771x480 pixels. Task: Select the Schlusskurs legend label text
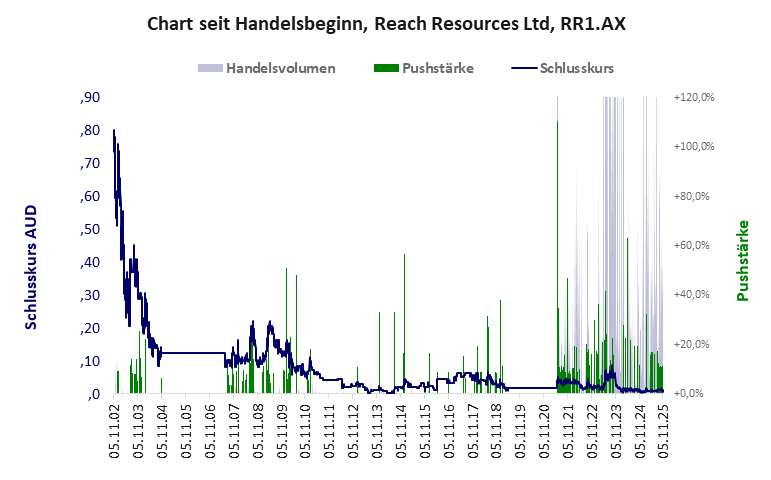click(x=576, y=69)
